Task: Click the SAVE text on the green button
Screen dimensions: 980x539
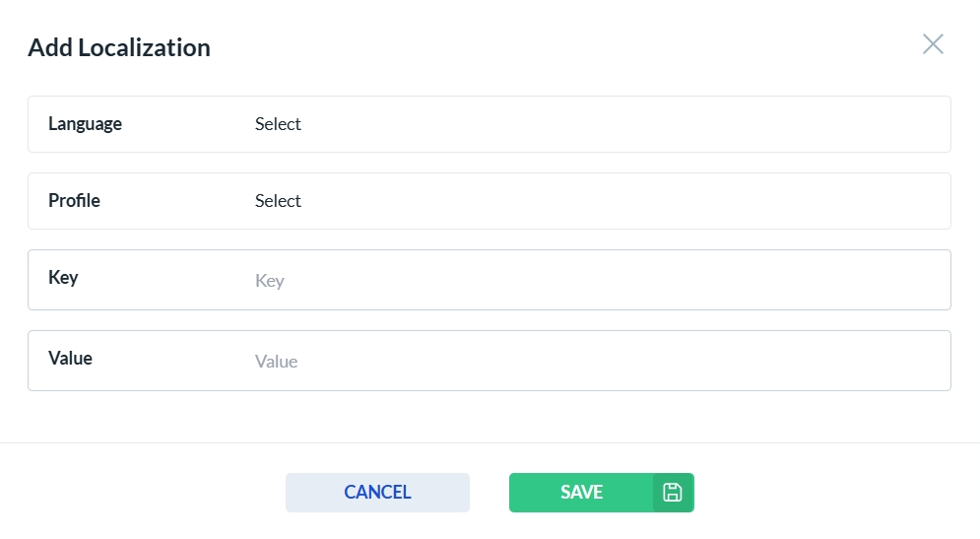Action: (581, 493)
